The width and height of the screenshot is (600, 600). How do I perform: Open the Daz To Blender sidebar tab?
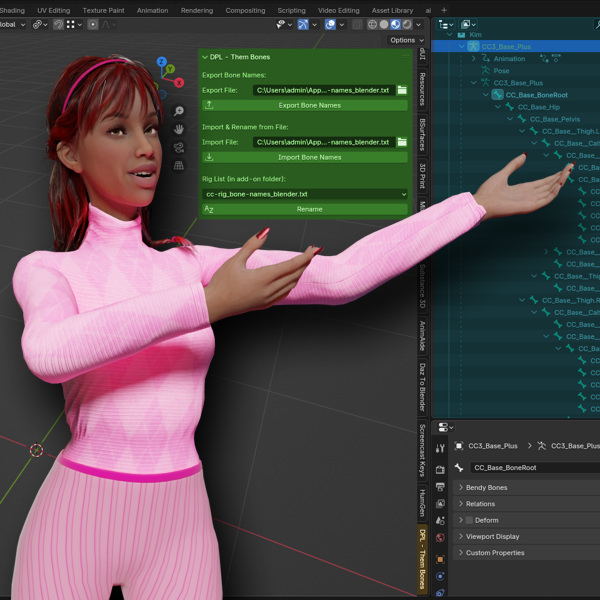click(422, 387)
